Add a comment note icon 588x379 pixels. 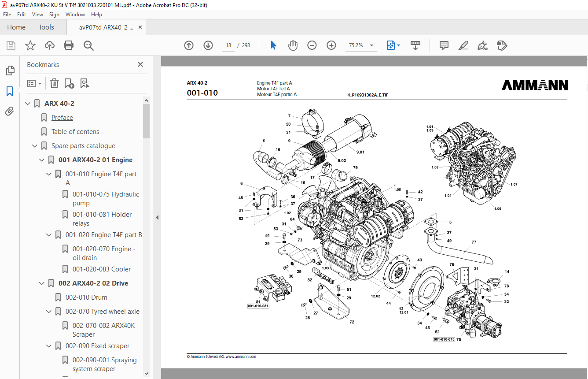[444, 45]
